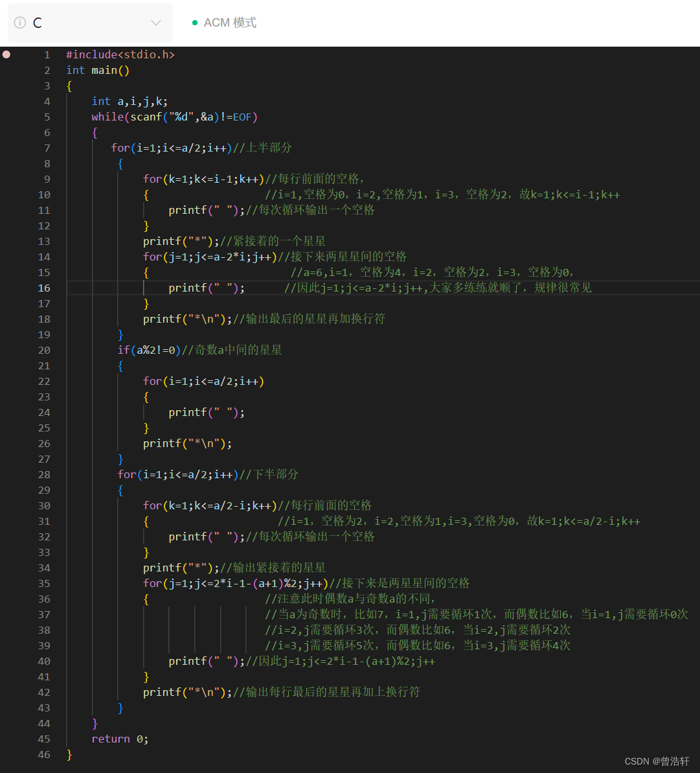Click the chevron on the language selector
The image size is (700, 773).
tap(155, 22)
